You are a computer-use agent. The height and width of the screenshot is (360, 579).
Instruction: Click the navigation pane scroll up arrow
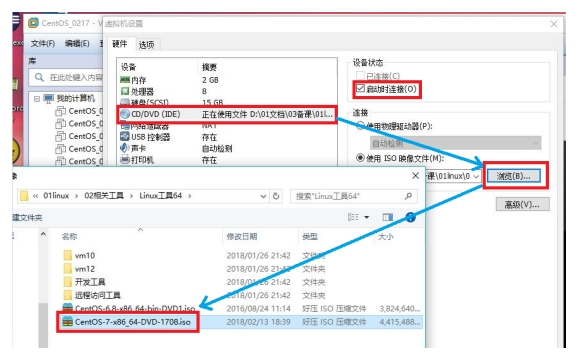click(x=43, y=234)
